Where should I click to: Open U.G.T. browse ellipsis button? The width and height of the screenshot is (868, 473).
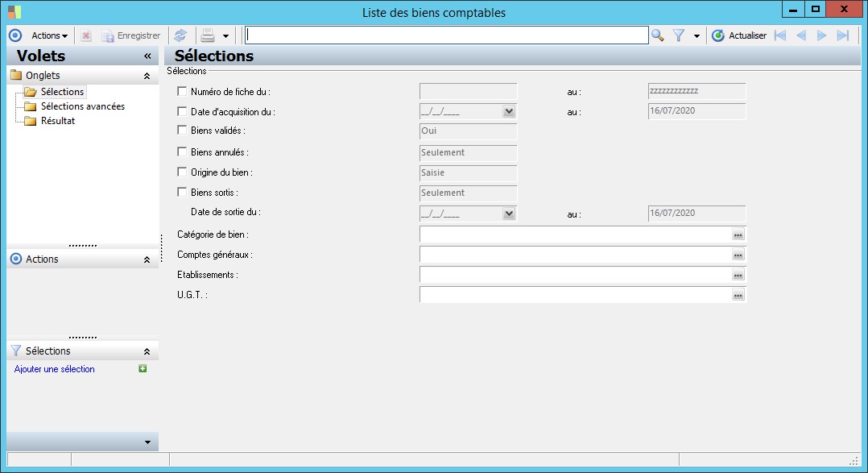(738, 295)
